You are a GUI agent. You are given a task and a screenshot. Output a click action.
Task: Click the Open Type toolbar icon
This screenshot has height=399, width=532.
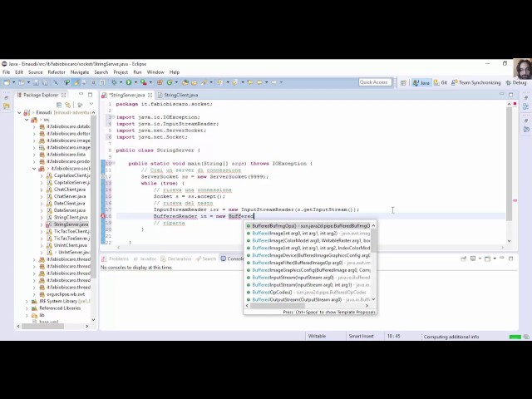(185, 82)
